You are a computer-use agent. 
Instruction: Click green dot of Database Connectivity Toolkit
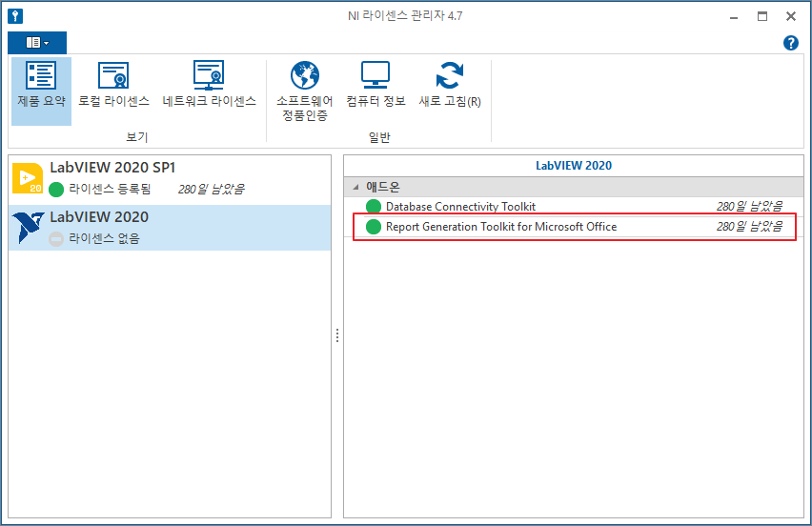coord(374,207)
